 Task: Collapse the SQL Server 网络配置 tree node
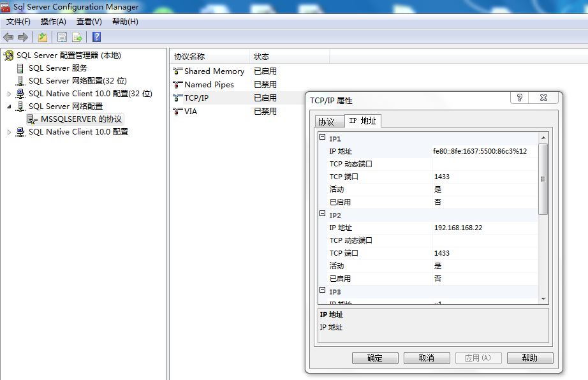(10, 107)
